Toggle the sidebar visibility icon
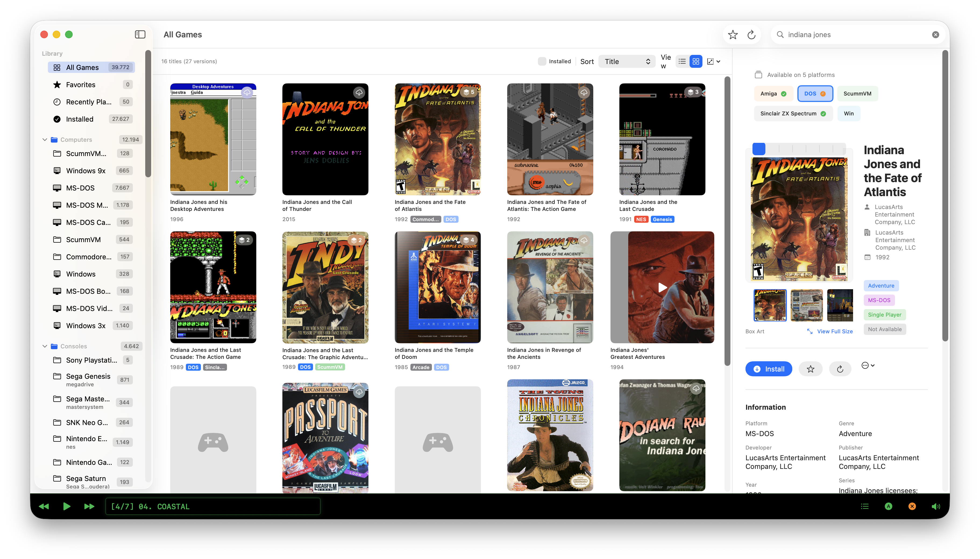The width and height of the screenshot is (980, 559). [x=140, y=34]
